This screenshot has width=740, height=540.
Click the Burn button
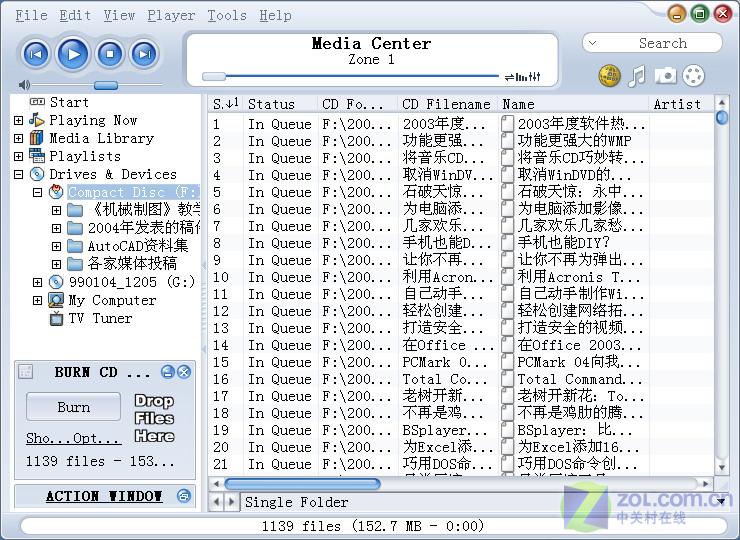pyautogui.click(x=74, y=407)
